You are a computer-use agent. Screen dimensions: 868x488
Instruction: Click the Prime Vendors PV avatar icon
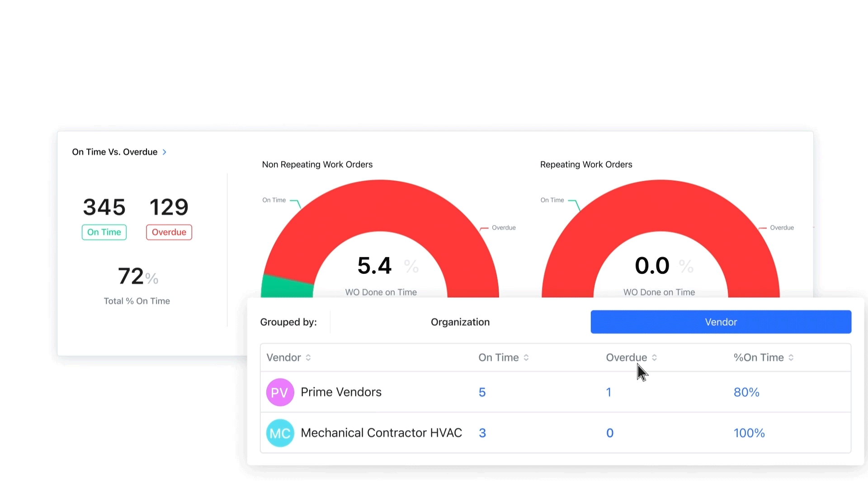[280, 392]
